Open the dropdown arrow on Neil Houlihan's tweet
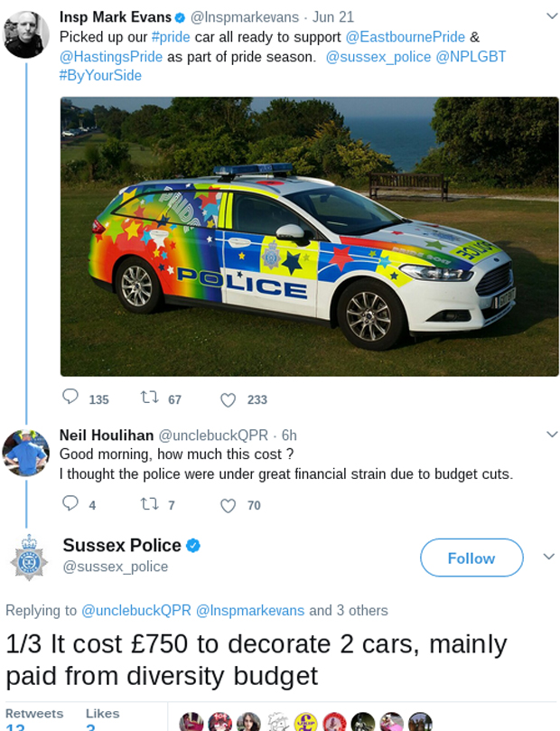 [x=552, y=435]
